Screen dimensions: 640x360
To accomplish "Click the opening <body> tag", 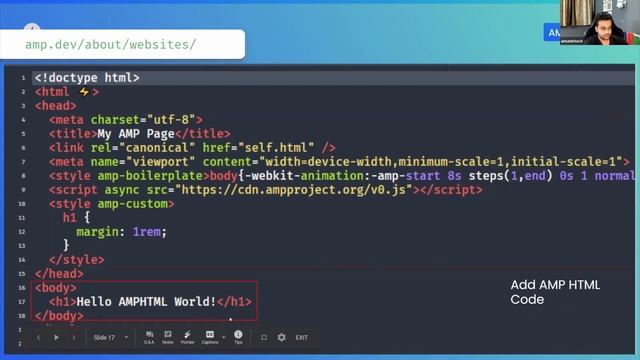I will coord(56,288).
